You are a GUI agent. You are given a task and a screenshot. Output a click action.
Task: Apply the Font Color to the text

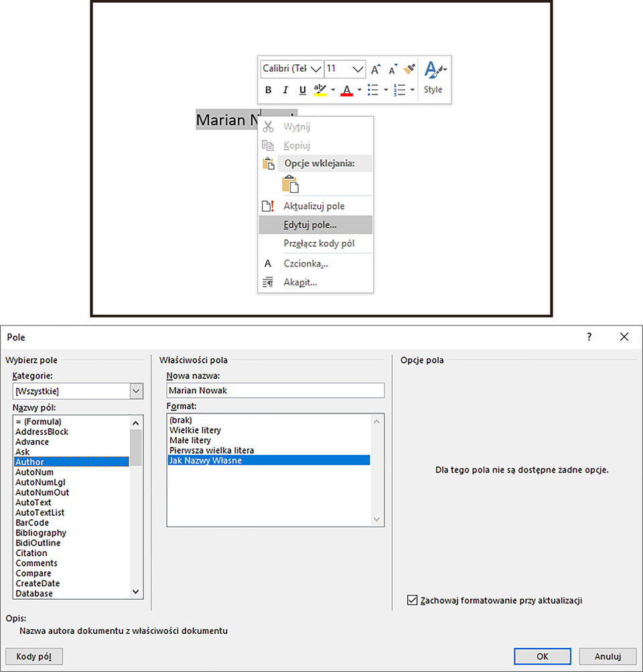pos(346,90)
